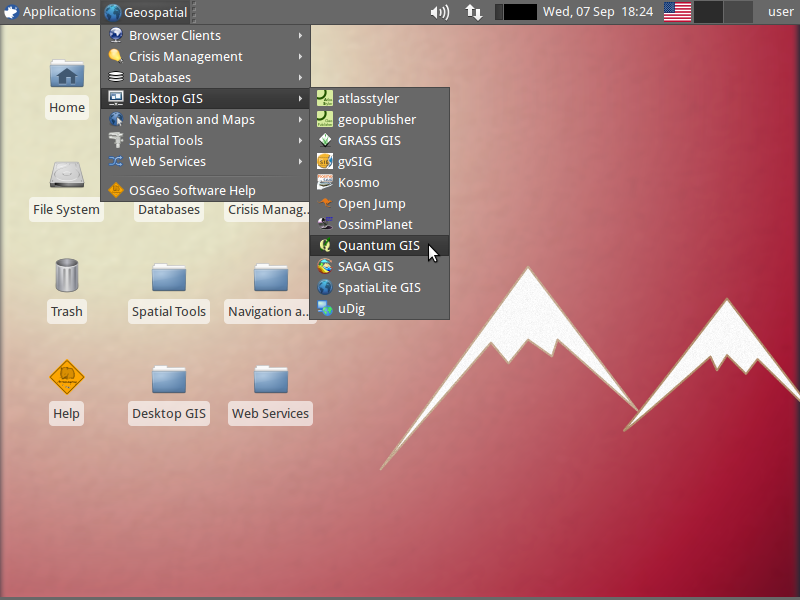Click the Databases stack icon in menu
Image resolution: width=800 pixels, height=600 pixels.
pos(116,77)
